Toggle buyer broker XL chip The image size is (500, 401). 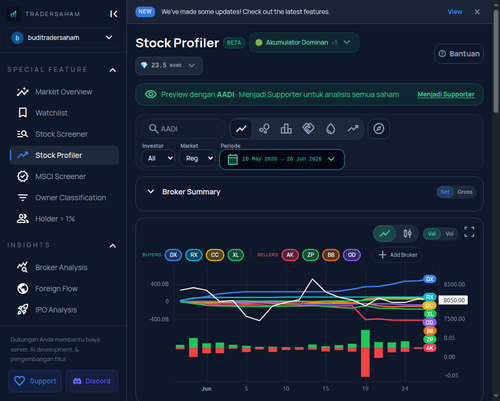(236, 255)
